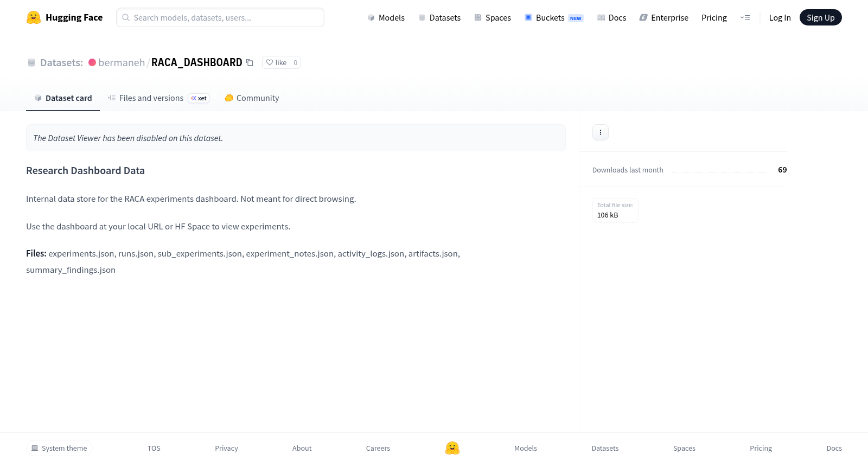Screen dimensions: 868x467
Task: Open Buckets in top navigation
Action: (x=553, y=17)
